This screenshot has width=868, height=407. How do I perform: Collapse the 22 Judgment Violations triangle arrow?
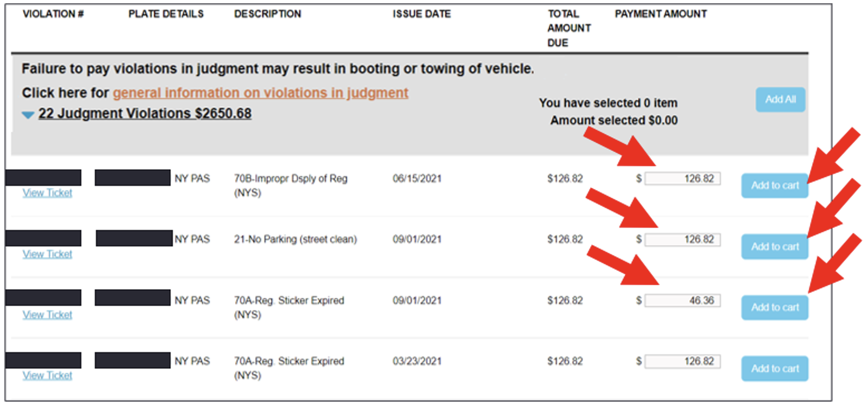[28, 115]
